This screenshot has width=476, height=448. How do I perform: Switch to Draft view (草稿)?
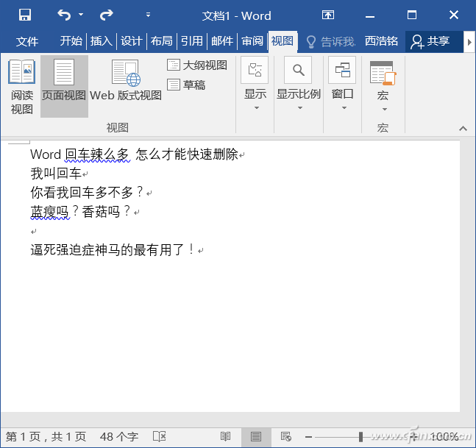[x=187, y=85]
